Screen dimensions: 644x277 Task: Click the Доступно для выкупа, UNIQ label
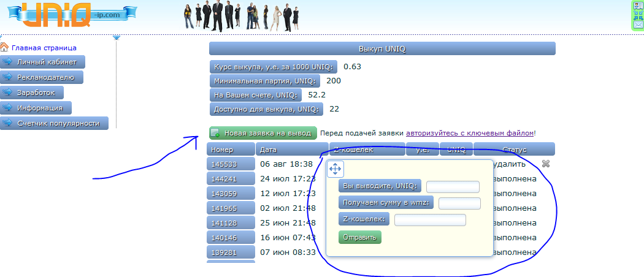coord(266,109)
